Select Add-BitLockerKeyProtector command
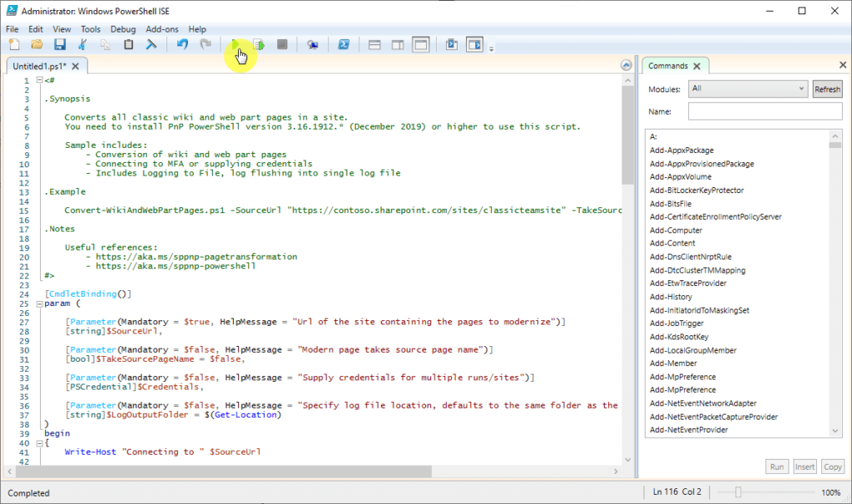852x504 pixels. pyautogui.click(x=696, y=190)
